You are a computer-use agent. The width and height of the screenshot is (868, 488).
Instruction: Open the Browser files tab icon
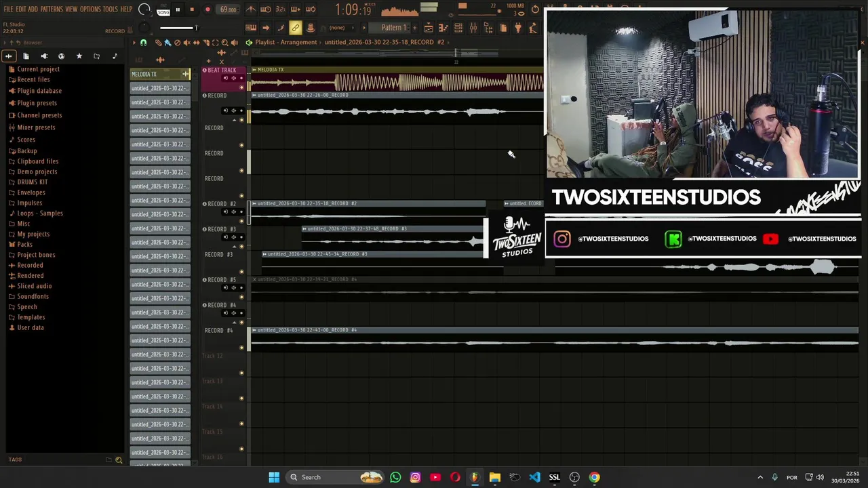[26, 56]
